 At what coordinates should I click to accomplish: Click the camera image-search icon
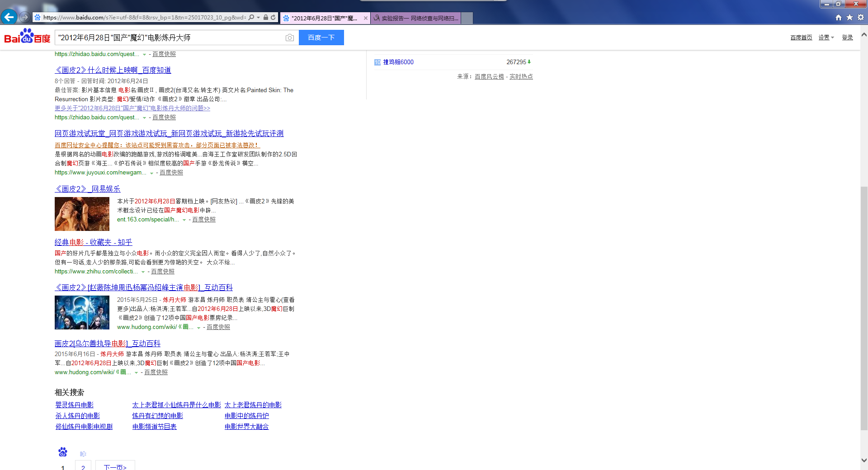point(290,38)
